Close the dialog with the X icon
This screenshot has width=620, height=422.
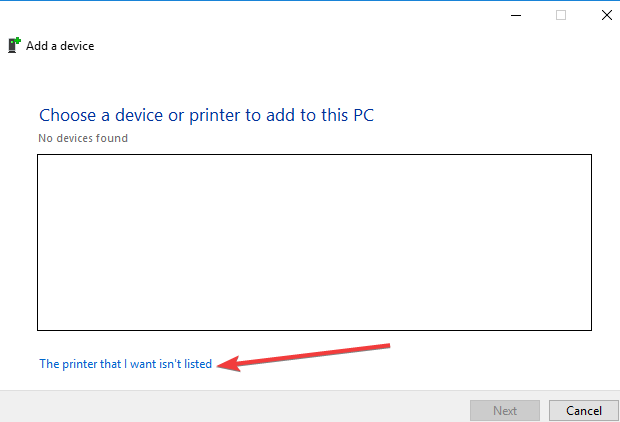click(607, 15)
